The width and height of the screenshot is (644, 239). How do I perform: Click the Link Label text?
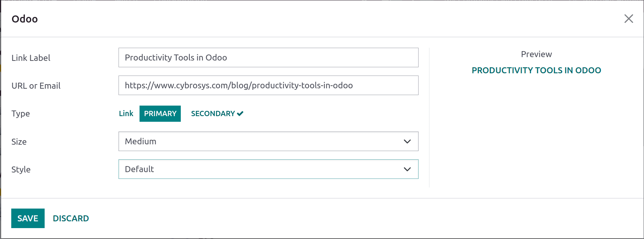(x=31, y=58)
